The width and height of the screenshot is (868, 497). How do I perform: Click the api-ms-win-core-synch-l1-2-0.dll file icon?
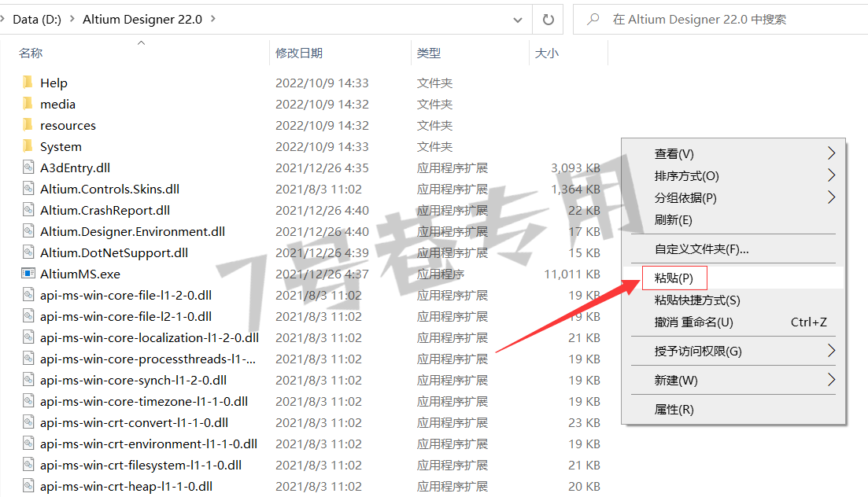[x=28, y=380]
